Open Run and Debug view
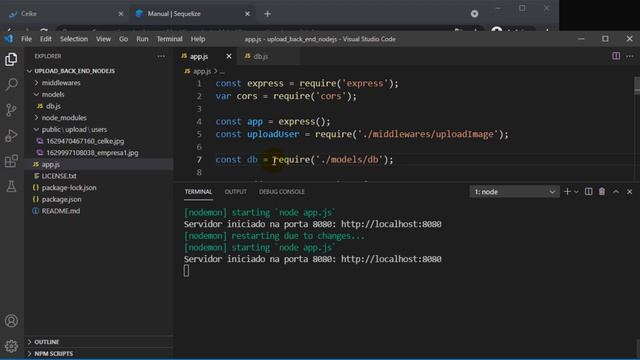This screenshot has width=640, height=360. pos(11,136)
